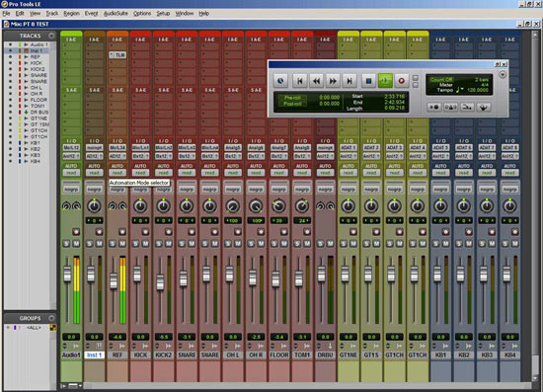Click the Fast Forward transport button

pos(333,81)
